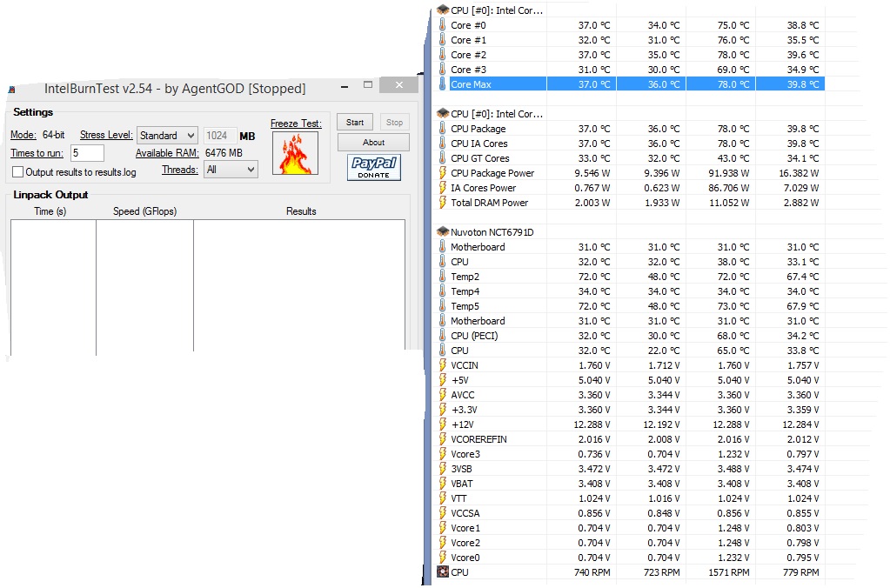Select the Vcore3 sensor row label

465,453
